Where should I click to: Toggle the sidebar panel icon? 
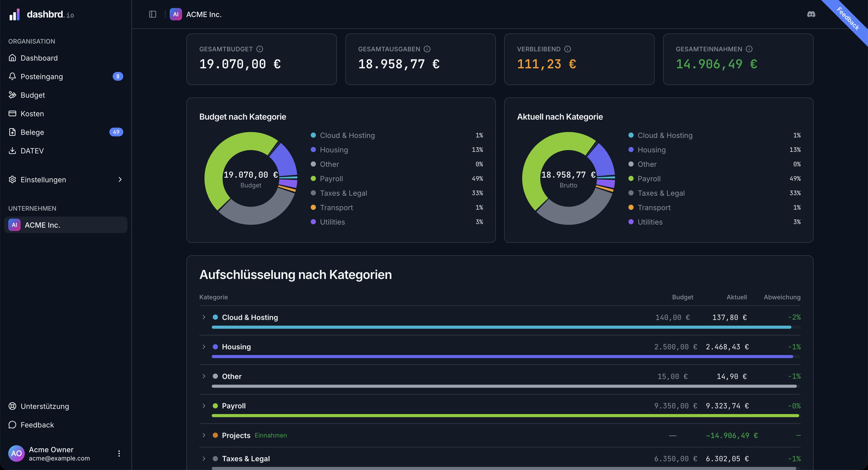pos(153,14)
